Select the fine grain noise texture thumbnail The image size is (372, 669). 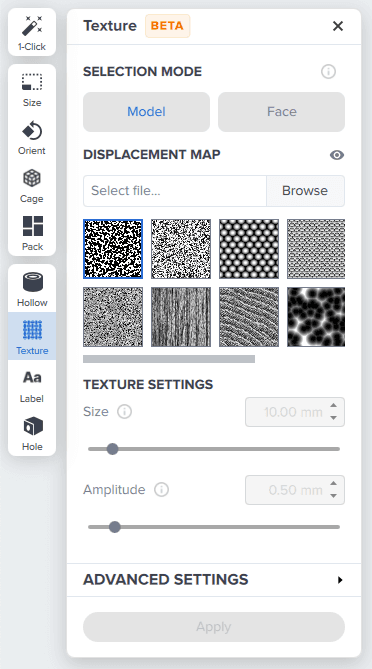point(113,317)
